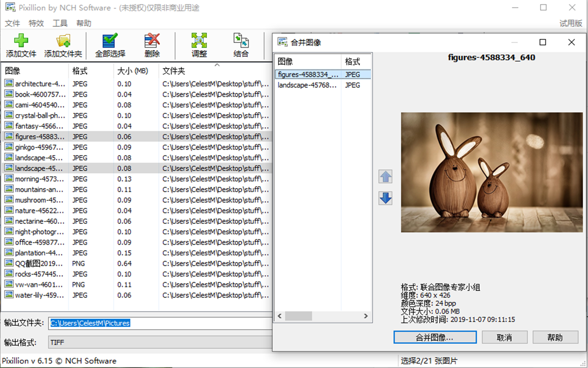
Task: Click the Delete (删除) toolbar icon
Action: tap(152, 41)
